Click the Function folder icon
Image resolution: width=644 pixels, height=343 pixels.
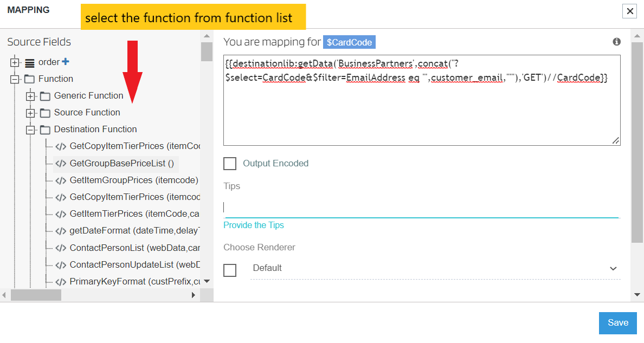(x=30, y=79)
